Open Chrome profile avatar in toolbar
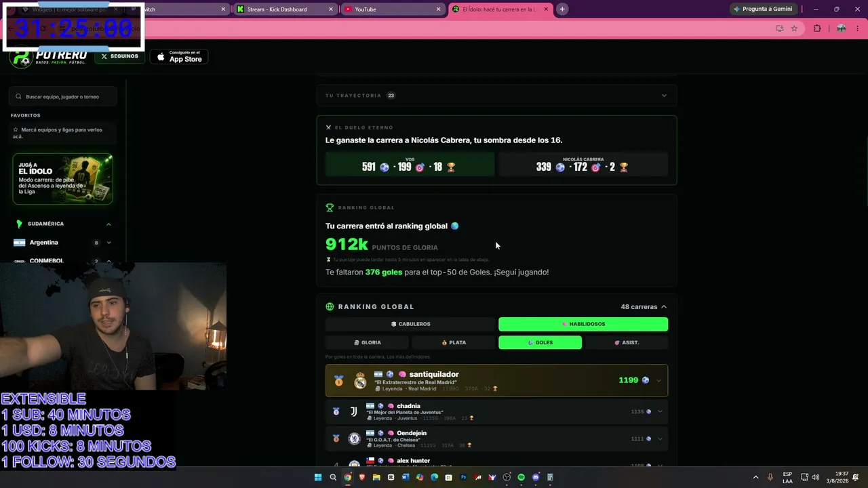The width and height of the screenshot is (868, 488). coord(841,28)
